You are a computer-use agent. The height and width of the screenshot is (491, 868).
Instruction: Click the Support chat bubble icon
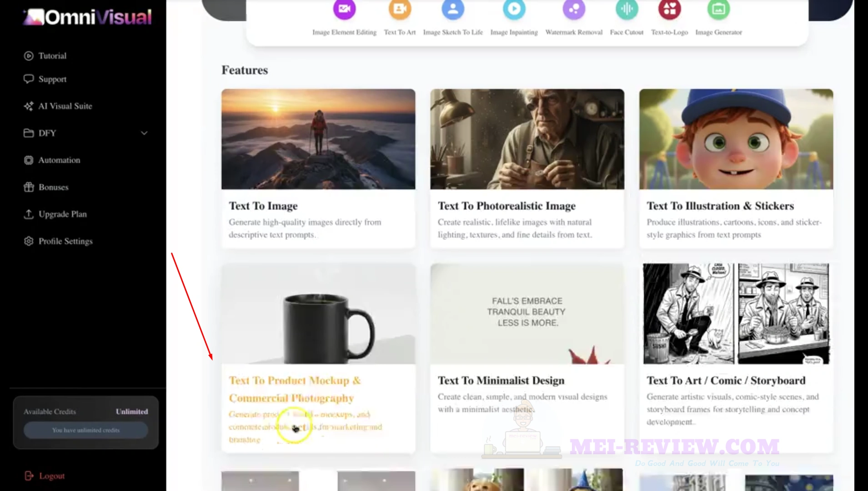click(29, 79)
